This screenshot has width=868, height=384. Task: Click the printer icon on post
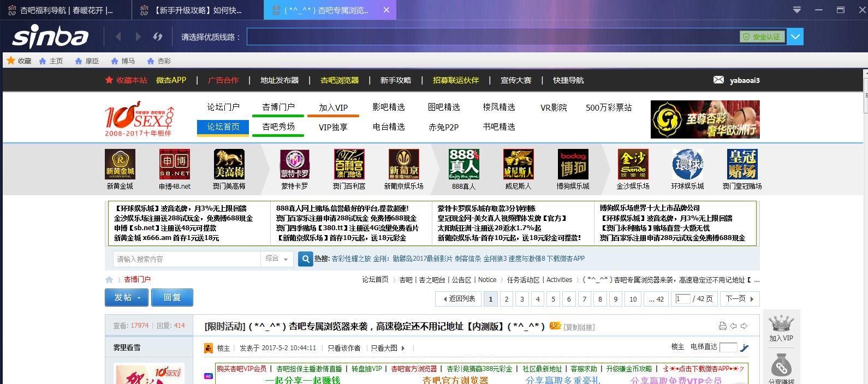coord(723,326)
